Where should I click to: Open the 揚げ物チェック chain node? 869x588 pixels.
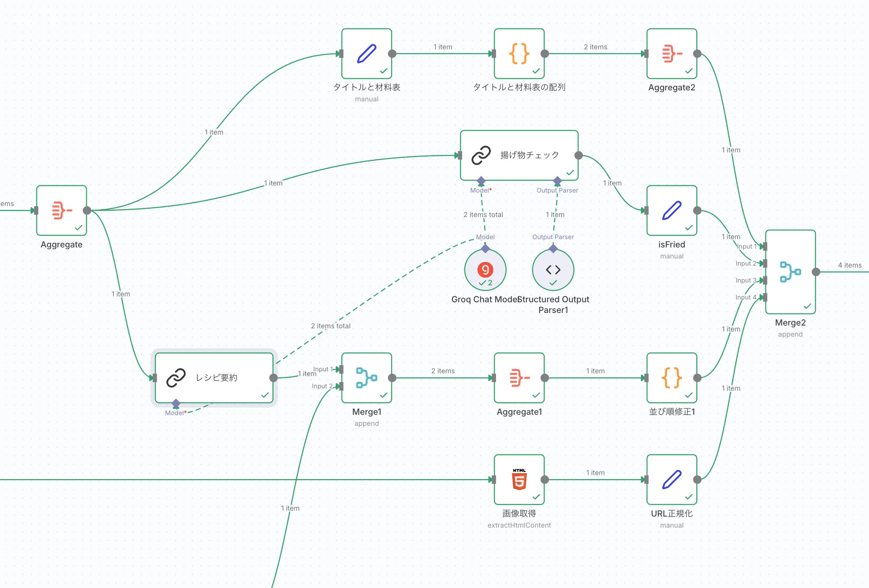click(x=519, y=155)
